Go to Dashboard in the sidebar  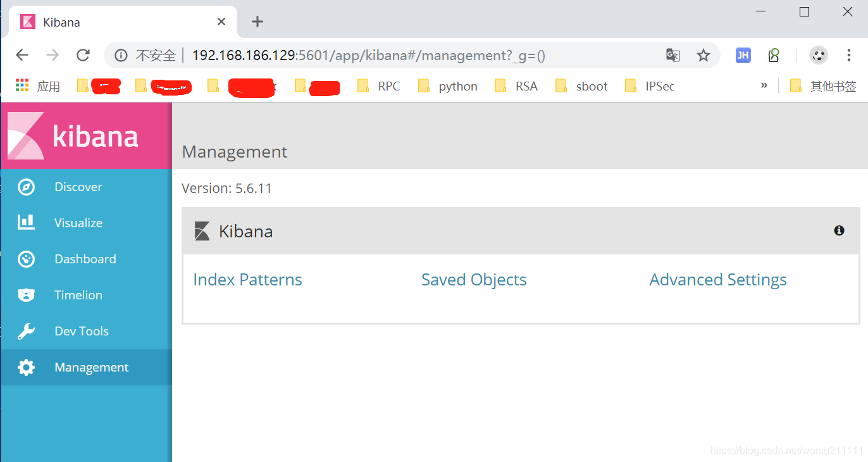[86, 259]
